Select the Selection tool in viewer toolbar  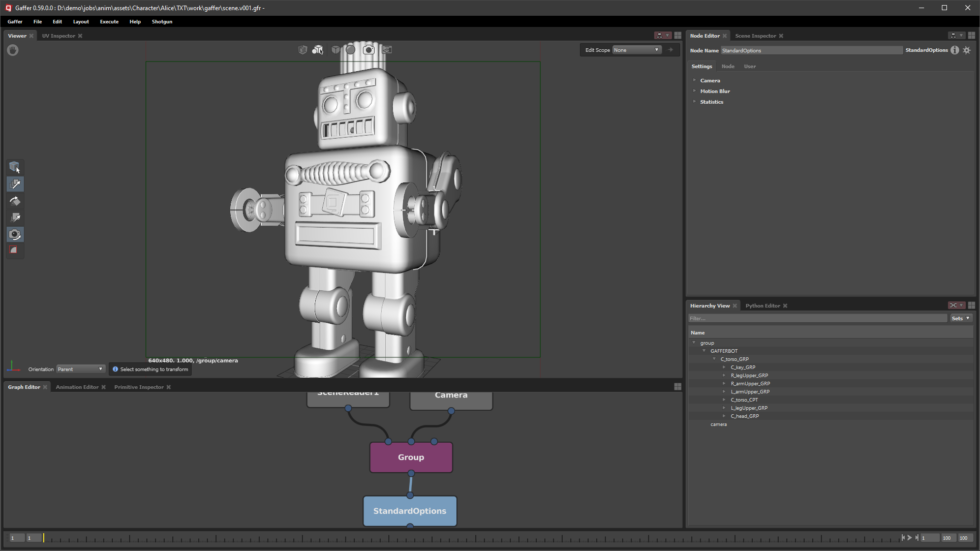pyautogui.click(x=15, y=167)
